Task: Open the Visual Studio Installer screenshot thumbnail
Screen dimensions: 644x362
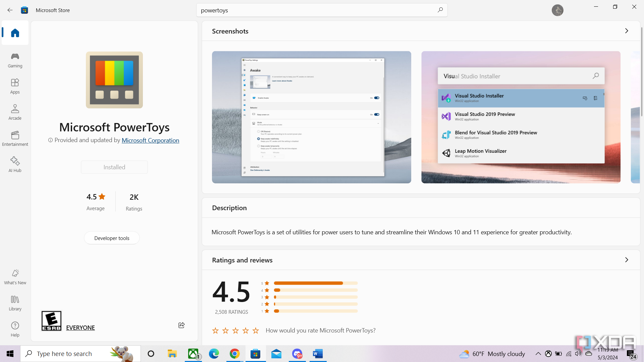Action: 521,117
